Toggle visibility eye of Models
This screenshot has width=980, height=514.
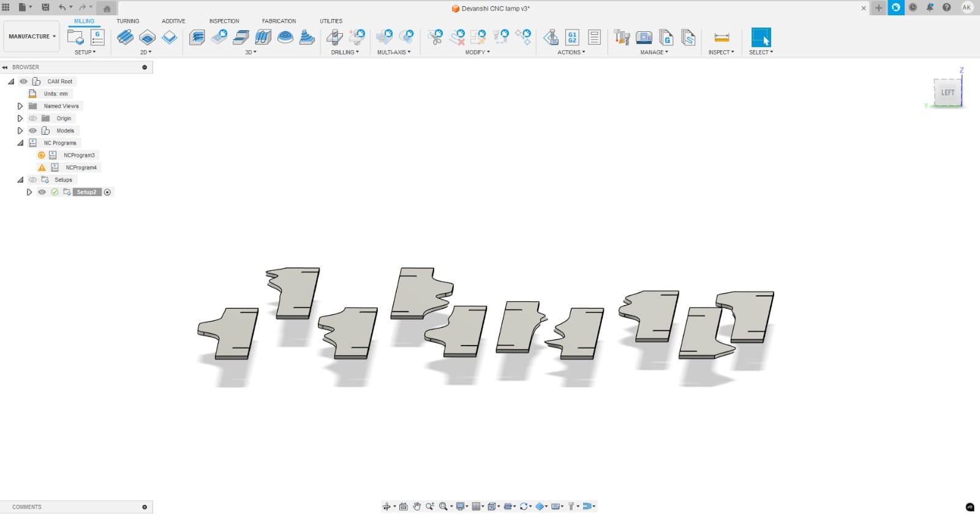(x=33, y=130)
